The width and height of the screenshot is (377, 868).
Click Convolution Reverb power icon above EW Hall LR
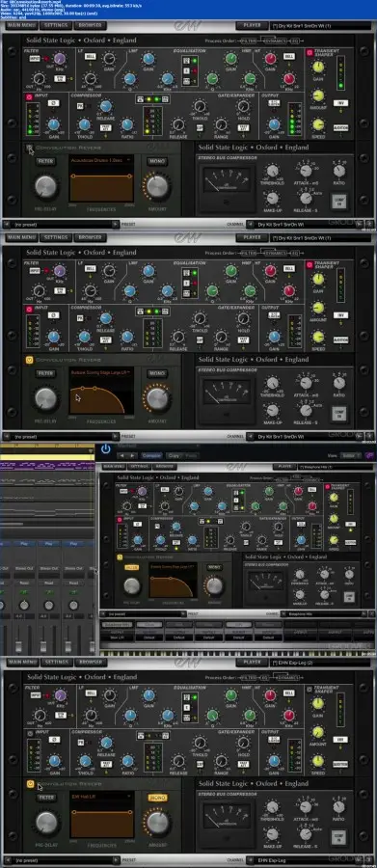[x=30, y=783]
